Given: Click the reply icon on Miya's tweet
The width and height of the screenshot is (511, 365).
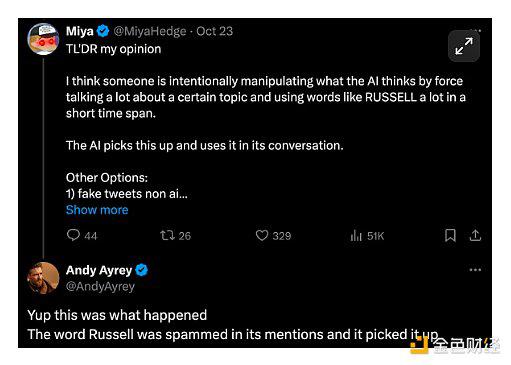Looking at the screenshot, I should coord(73,235).
